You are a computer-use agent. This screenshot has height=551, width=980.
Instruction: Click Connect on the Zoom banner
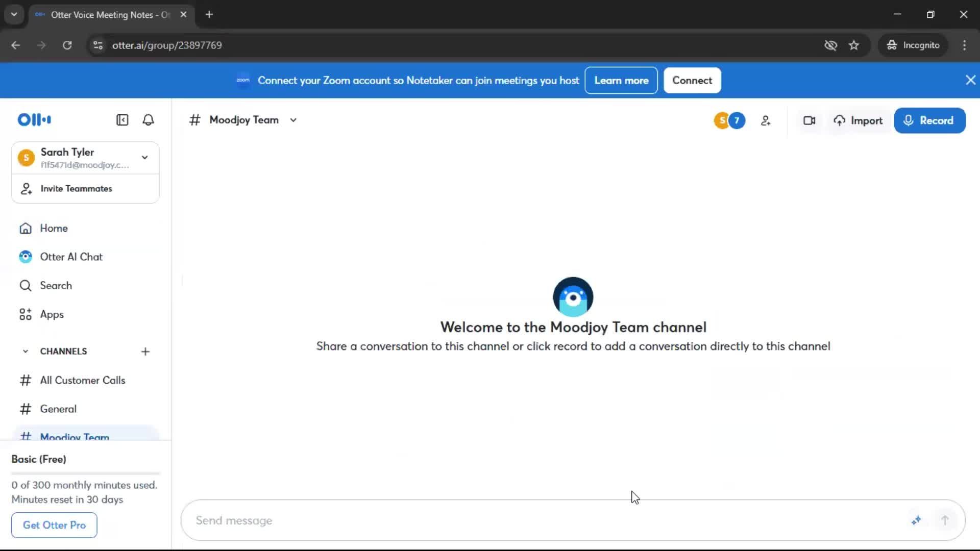click(x=692, y=81)
